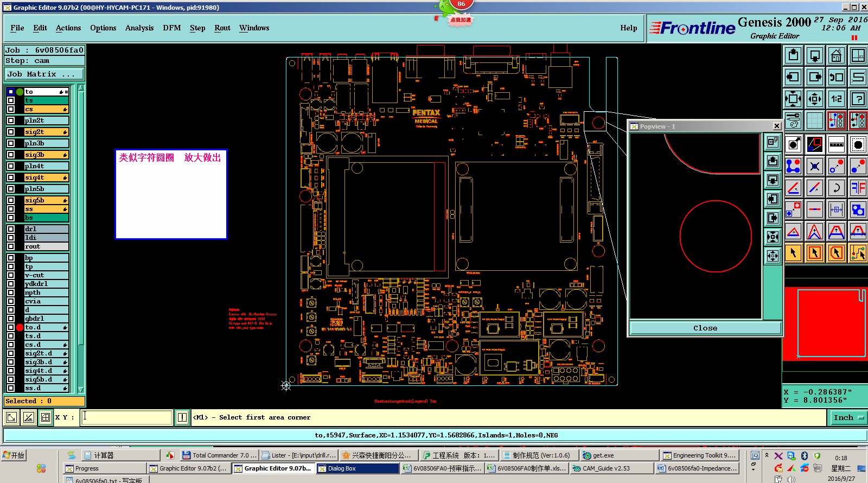The width and height of the screenshot is (868, 483).
Task: Check the 'drl' layer checkbox
Action: pos(11,229)
